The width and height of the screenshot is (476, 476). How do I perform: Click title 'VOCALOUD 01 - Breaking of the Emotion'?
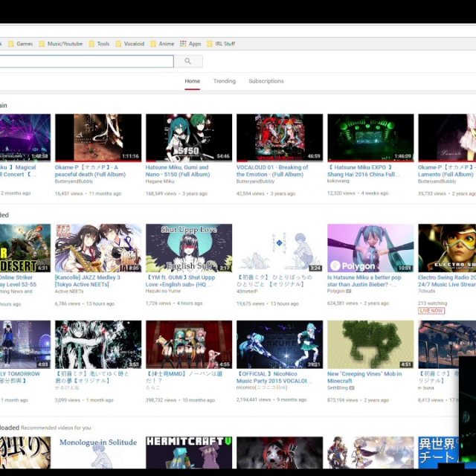point(272,170)
